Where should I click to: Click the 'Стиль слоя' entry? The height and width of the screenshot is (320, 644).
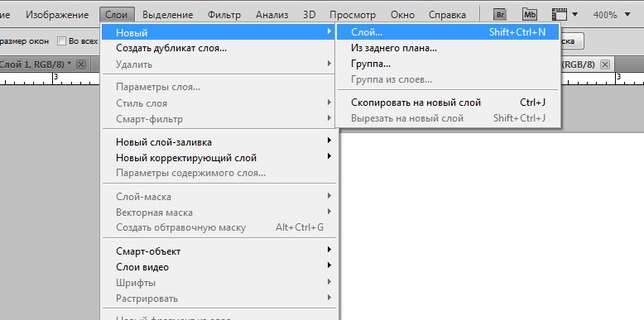(219, 103)
